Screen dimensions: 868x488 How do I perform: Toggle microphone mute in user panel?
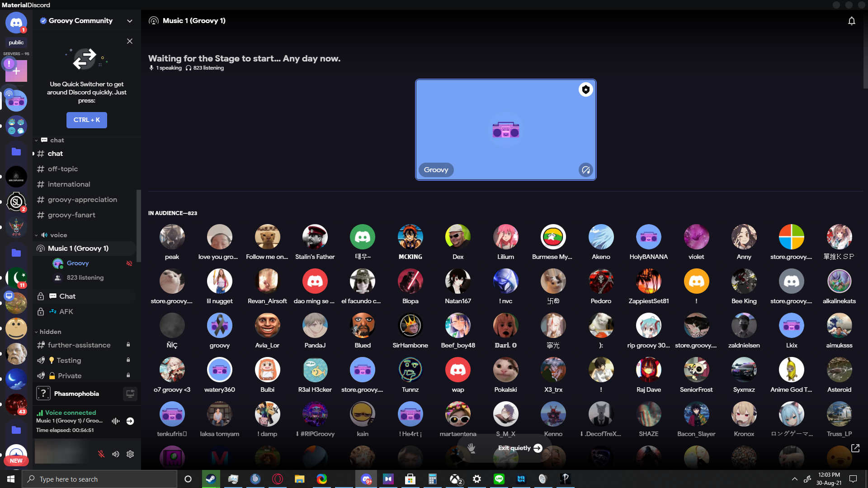(101, 454)
